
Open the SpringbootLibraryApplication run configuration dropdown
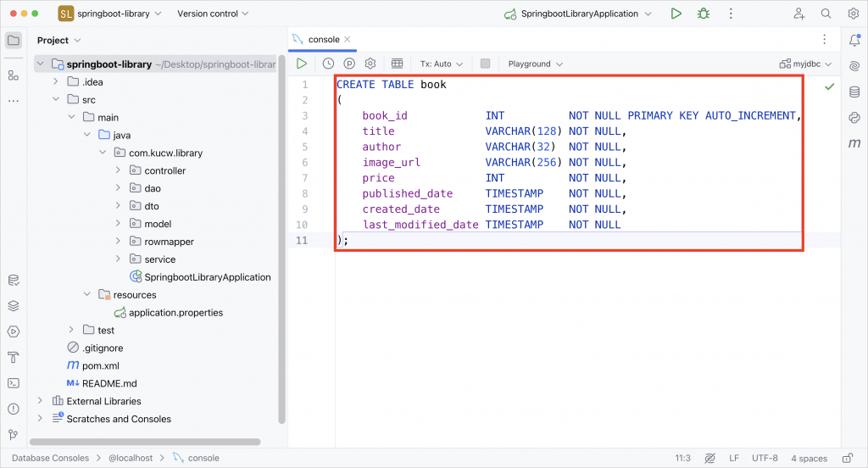578,14
